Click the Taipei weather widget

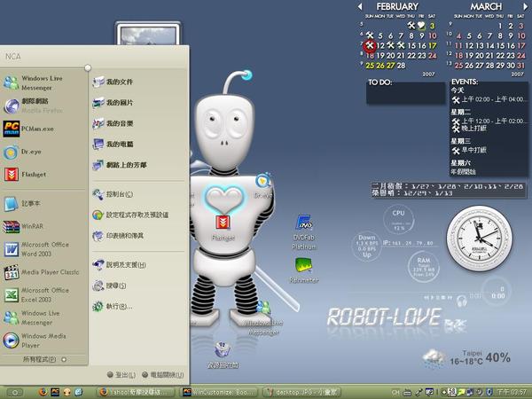tap(466, 358)
